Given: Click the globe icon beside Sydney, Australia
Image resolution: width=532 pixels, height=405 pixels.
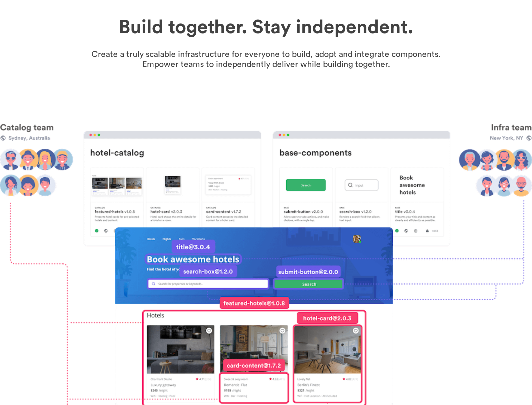Looking at the screenshot, I should point(3,138).
